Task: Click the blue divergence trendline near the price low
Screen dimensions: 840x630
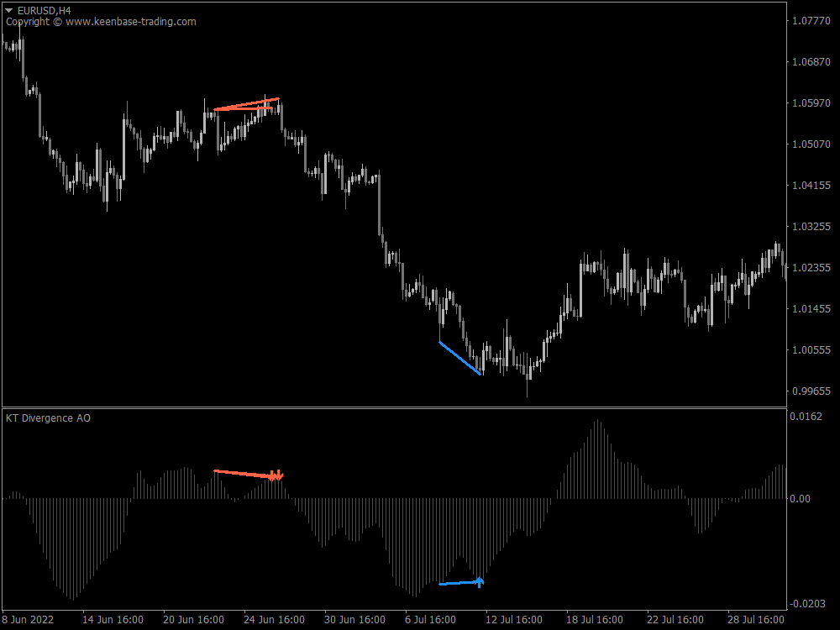Action: point(459,358)
